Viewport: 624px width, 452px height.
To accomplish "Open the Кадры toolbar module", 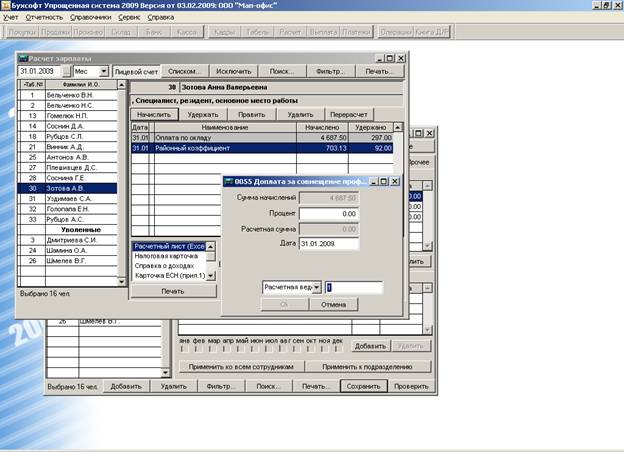I will point(226,33).
